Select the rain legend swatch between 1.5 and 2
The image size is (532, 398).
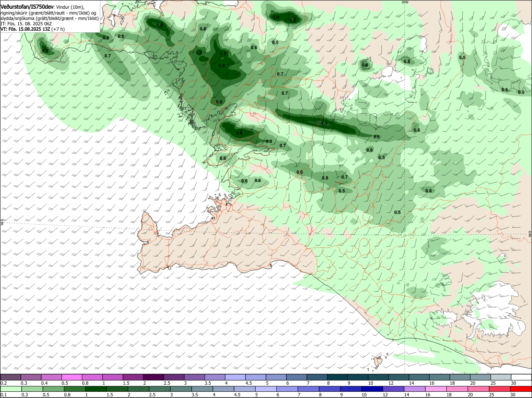(x=117, y=389)
